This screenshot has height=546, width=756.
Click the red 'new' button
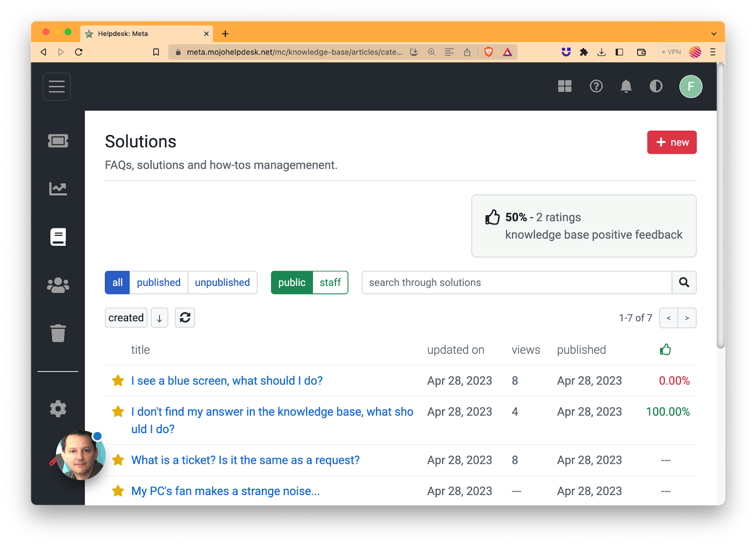point(671,142)
